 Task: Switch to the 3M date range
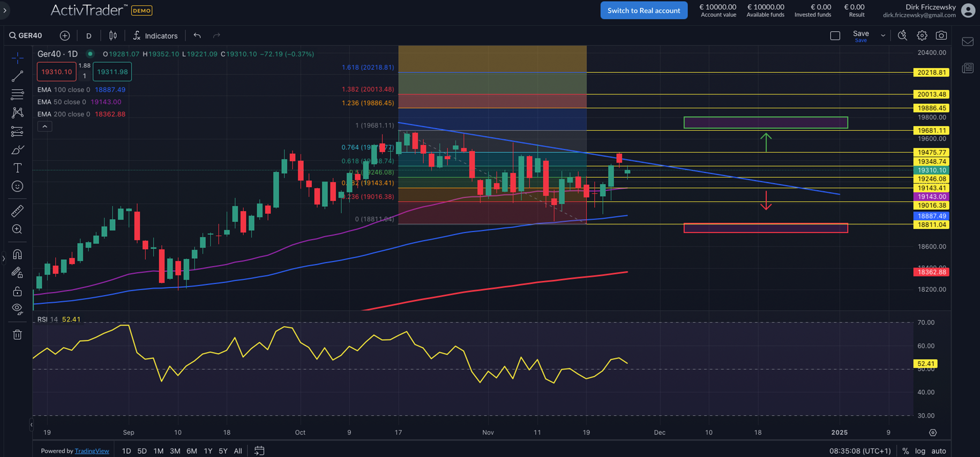(175, 451)
